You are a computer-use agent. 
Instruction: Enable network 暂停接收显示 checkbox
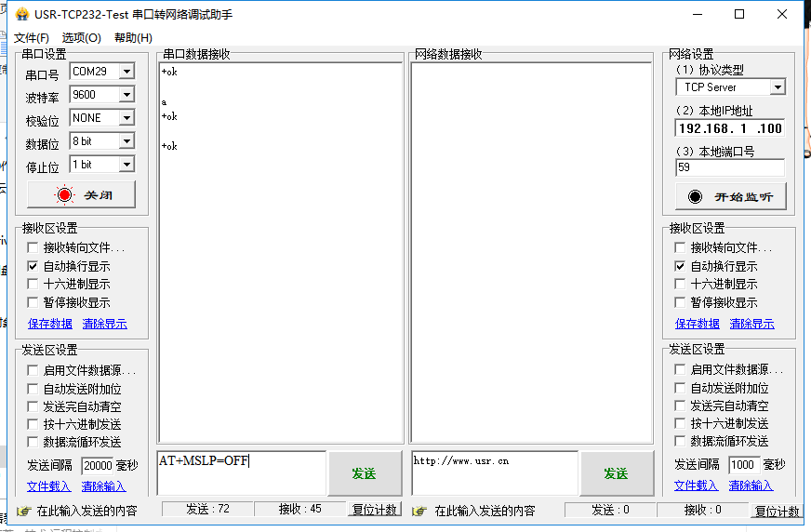click(x=680, y=302)
